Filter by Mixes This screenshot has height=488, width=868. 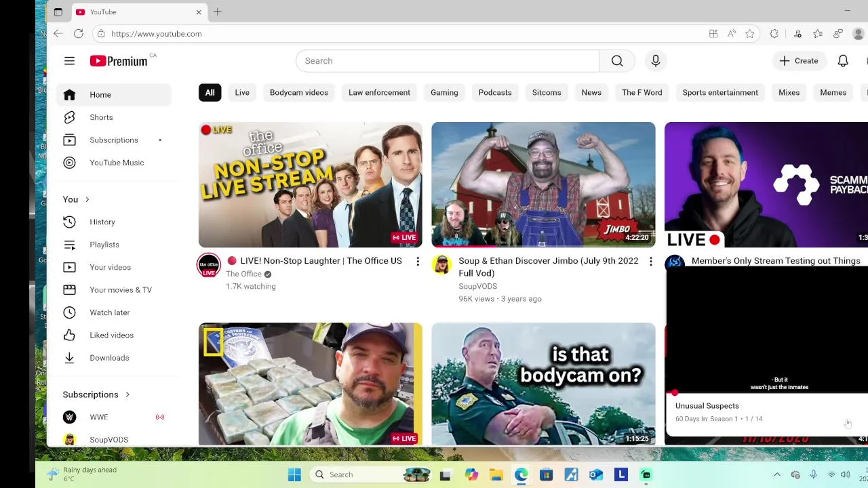click(789, 93)
